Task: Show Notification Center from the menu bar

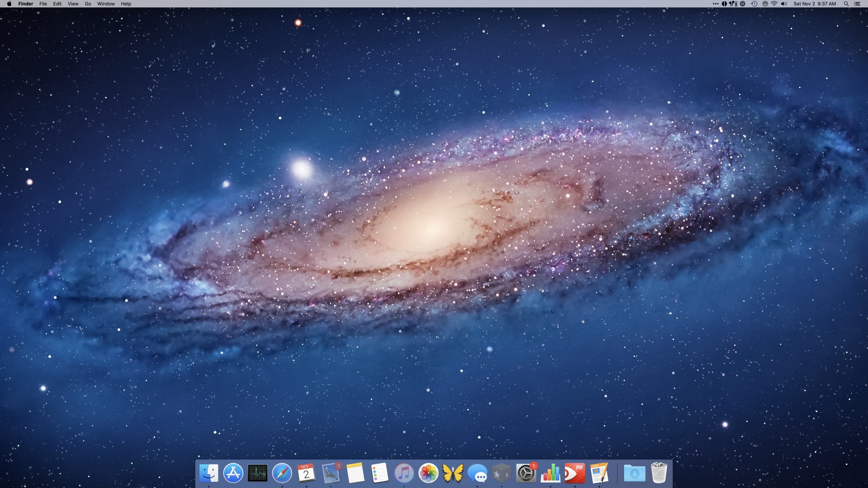Action: (x=857, y=3)
